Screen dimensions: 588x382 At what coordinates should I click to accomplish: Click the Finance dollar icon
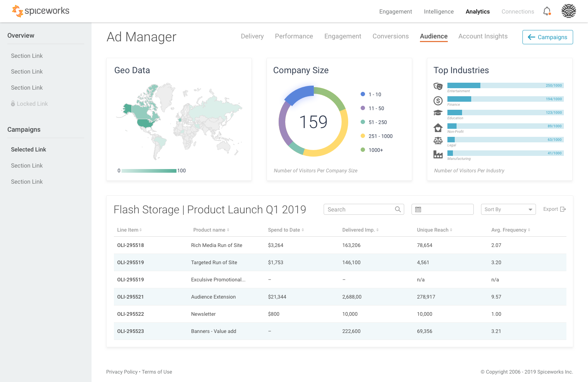[x=438, y=101]
